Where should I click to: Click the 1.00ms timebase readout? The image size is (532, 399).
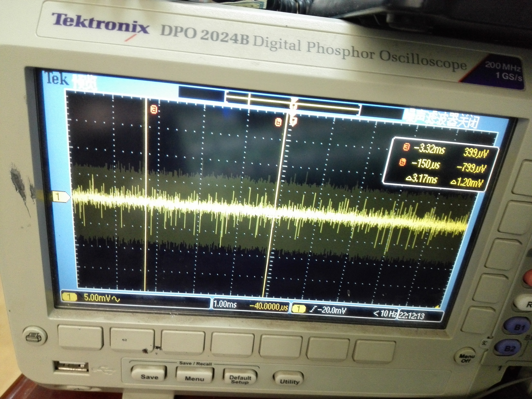click(x=225, y=304)
